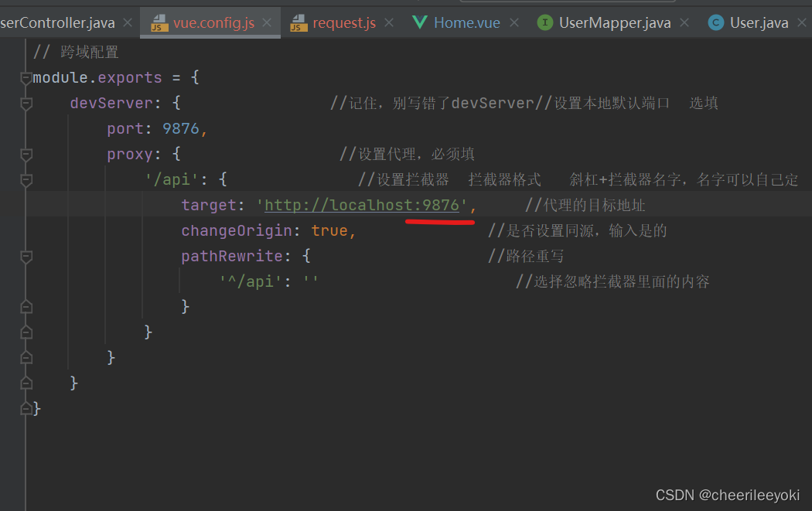Viewport: 812px width, 511px height.
Task: Click the changeOrigin property name
Action: click(x=237, y=230)
